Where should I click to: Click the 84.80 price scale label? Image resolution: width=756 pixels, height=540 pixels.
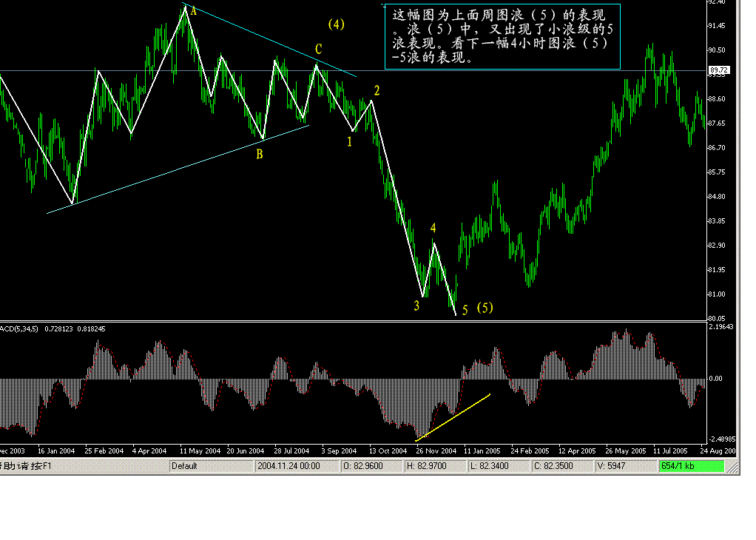717,197
